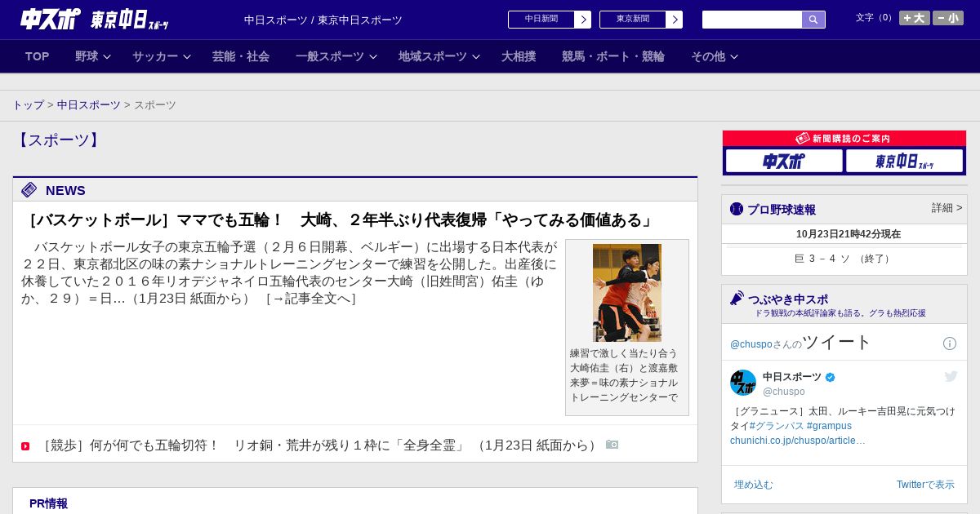
Task: Click the Tokyo Chunichi Sports header logo
Action: [129, 20]
